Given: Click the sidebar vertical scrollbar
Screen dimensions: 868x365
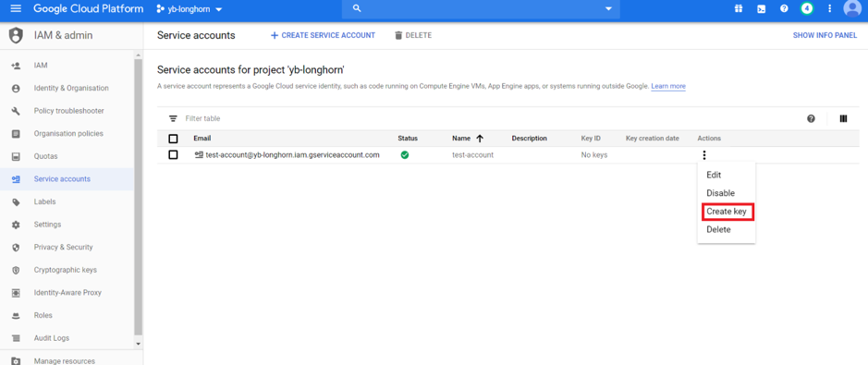Looking at the screenshot, I should (138, 196).
